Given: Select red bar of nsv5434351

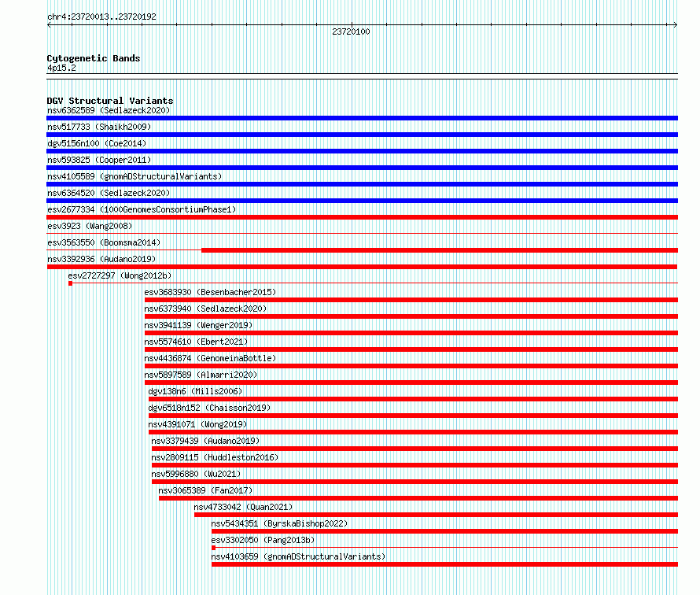Looking at the screenshot, I should click(444, 531).
